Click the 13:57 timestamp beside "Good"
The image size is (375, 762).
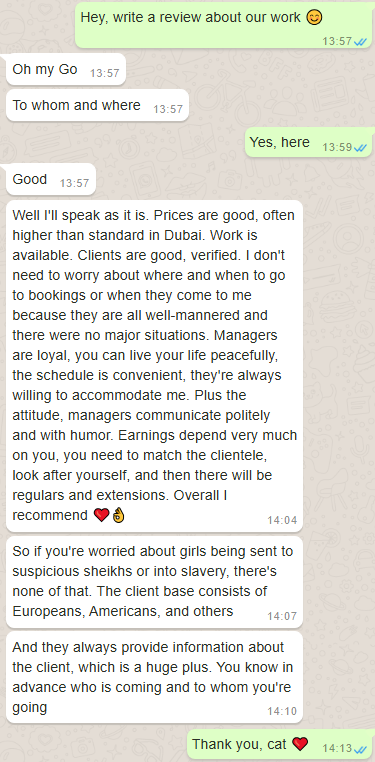(75, 183)
